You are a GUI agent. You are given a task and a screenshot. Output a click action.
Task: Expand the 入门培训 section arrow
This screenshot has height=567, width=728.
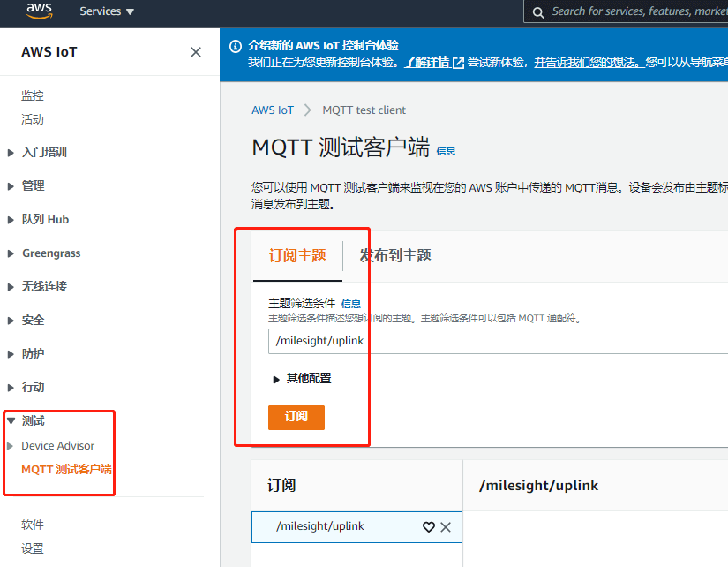pos(11,153)
